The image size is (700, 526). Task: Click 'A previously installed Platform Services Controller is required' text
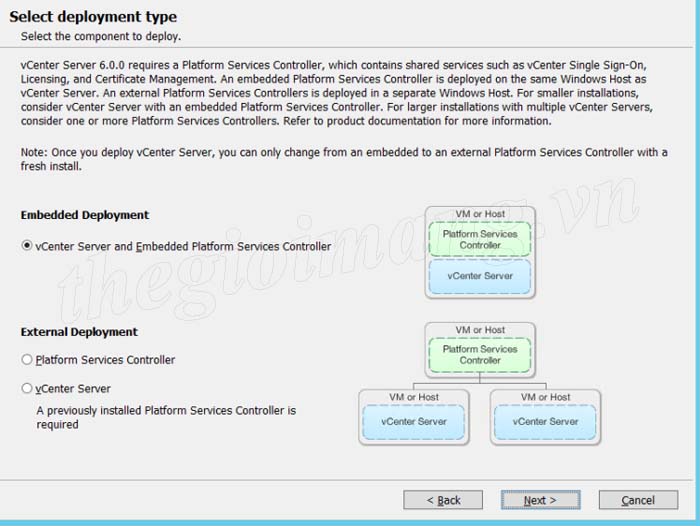coord(166,417)
